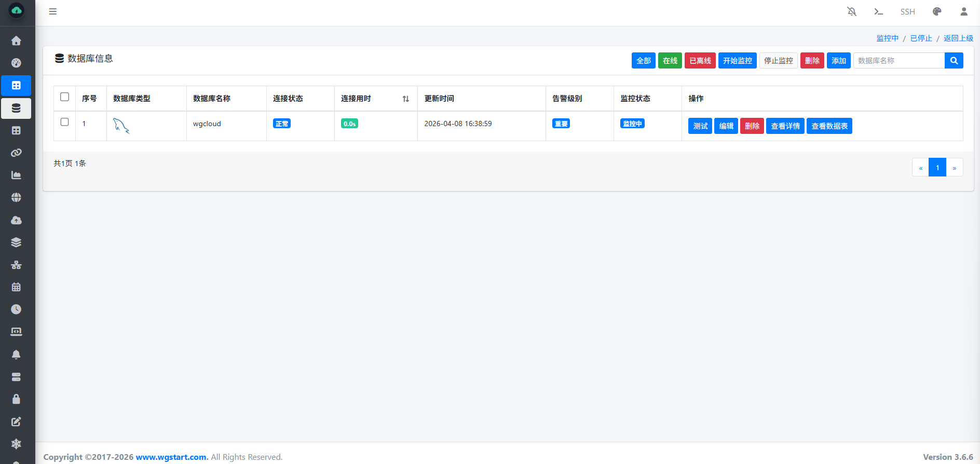The width and height of the screenshot is (980, 464).
Task: Click the globe icon in sidebar
Action: [16, 197]
